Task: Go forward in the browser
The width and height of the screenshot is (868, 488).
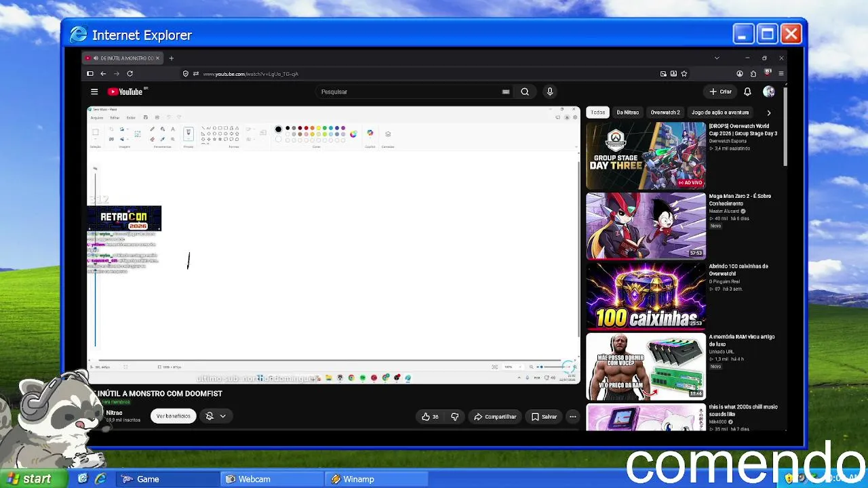Action: click(x=117, y=74)
